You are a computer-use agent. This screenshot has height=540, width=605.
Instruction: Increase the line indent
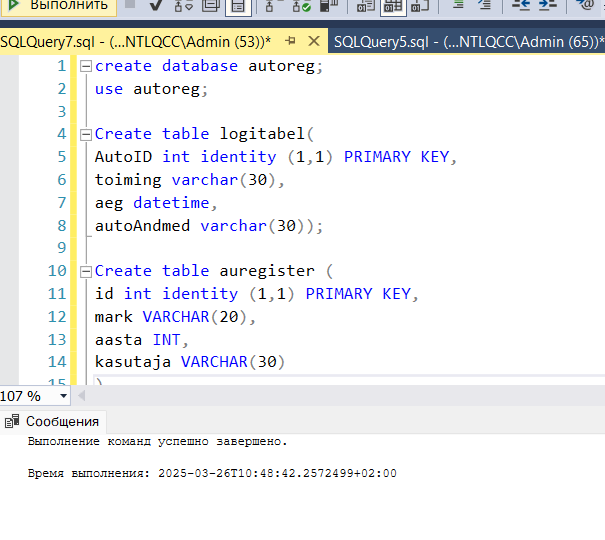pos(548,5)
